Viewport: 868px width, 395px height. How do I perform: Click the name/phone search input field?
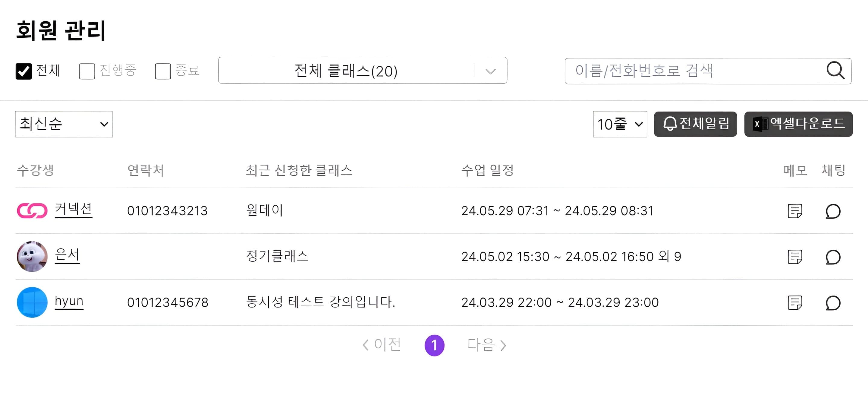coord(691,71)
